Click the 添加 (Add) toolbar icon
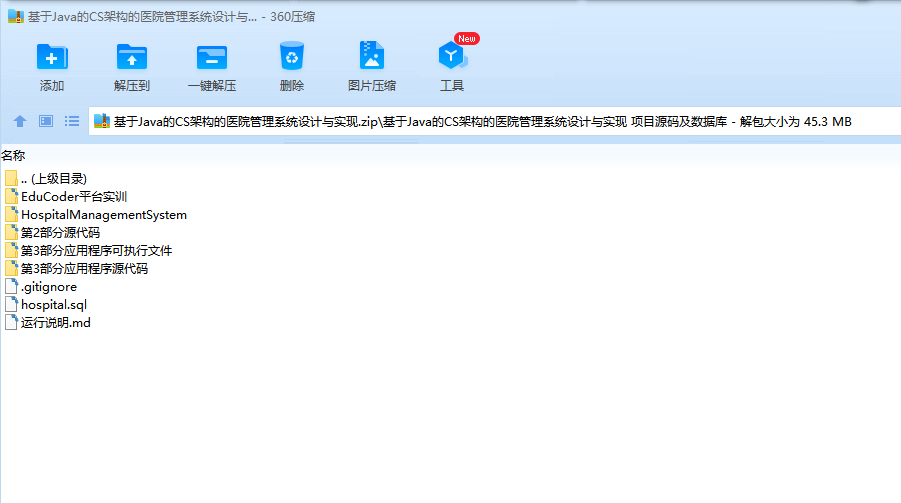The width and height of the screenshot is (901, 503). click(x=52, y=56)
